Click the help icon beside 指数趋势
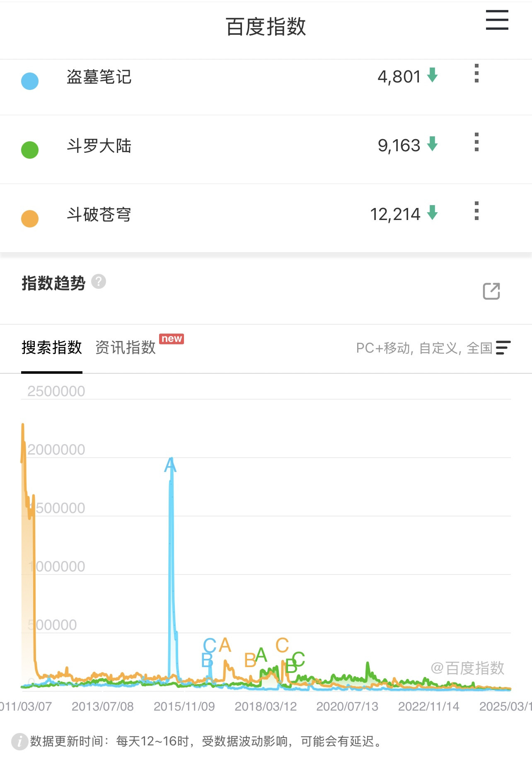The height and width of the screenshot is (762, 532). click(x=99, y=282)
